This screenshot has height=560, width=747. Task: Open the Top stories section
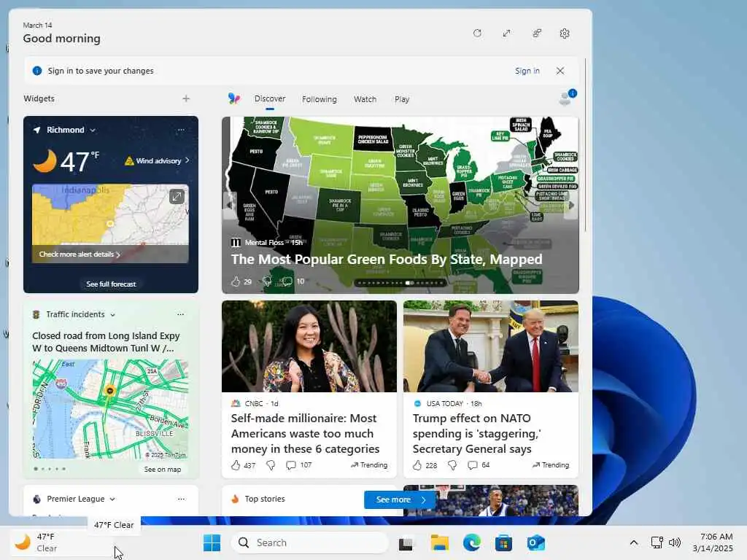(x=264, y=499)
